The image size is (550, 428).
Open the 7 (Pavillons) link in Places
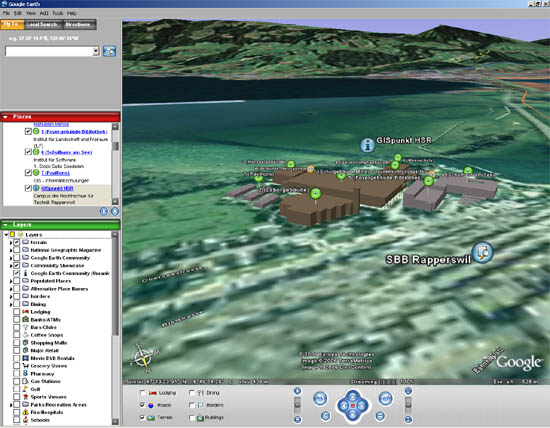55,173
